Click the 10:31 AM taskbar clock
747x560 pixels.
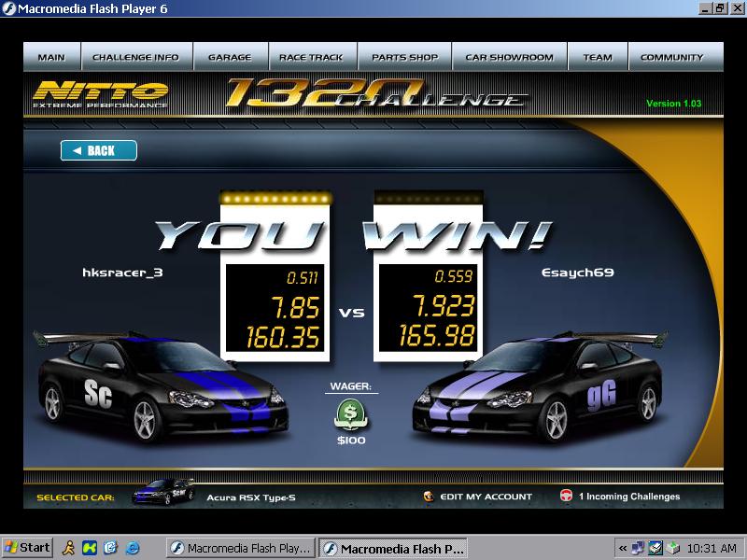(712, 548)
